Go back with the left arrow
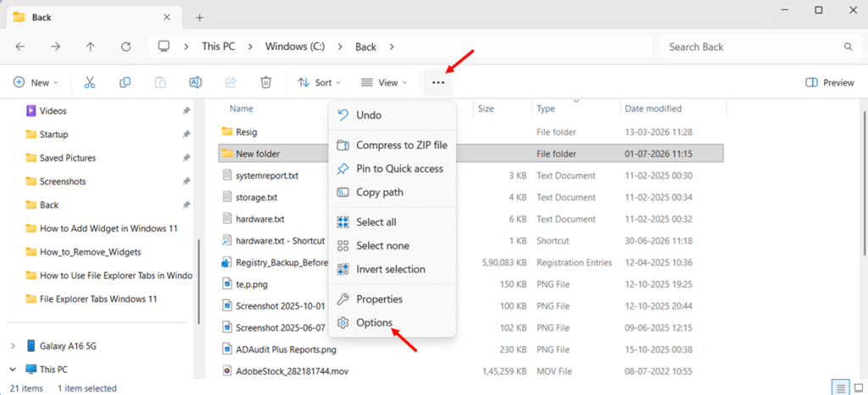 [20, 47]
